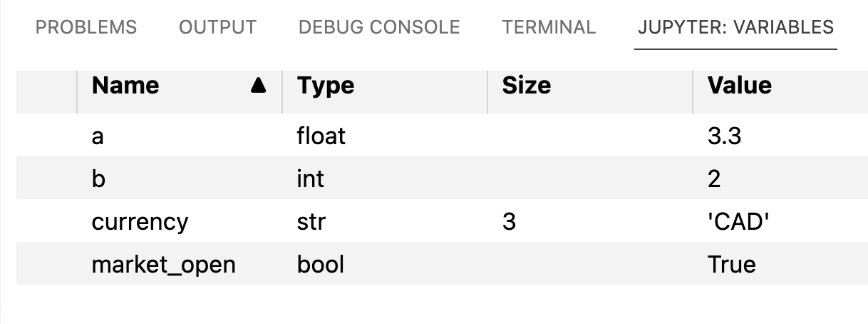Screen dimensions: 868x324
Task: Click the size 3 cell for currency
Action: 509,222
